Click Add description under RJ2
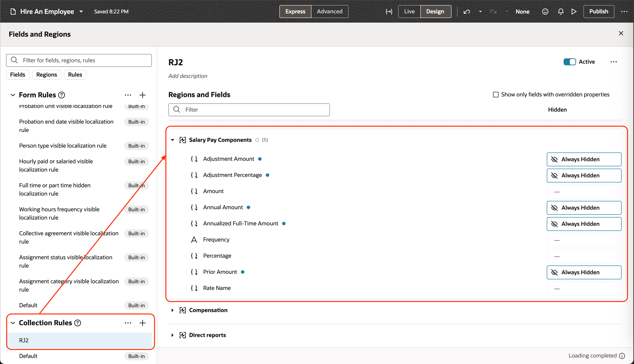Screen dimensions: 634x364 pos(188,76)
